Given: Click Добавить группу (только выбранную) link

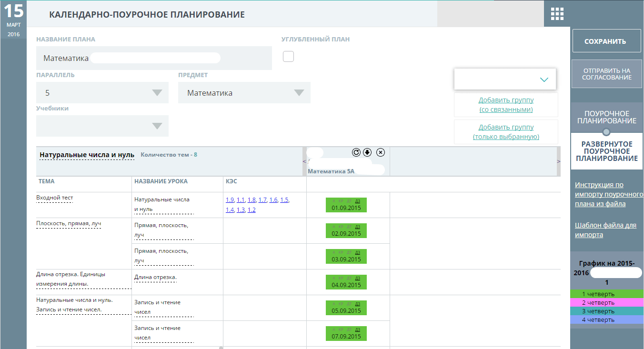Looking at the screenshot, I should [506, 132].
